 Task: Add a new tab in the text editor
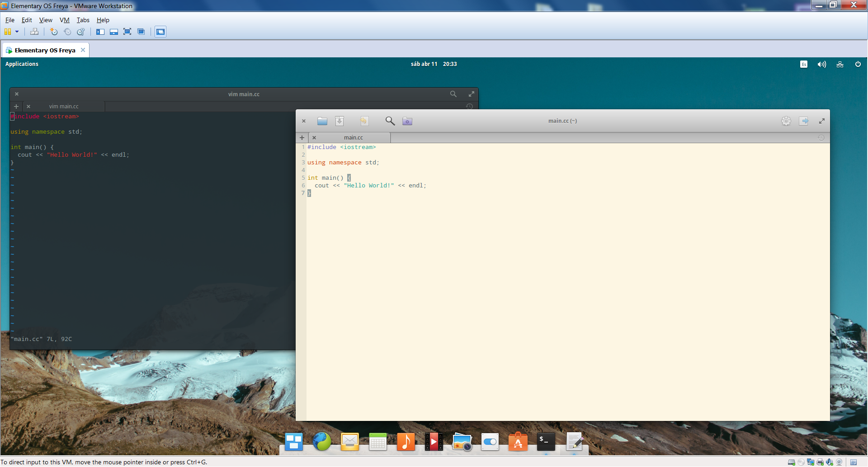point(302,138)
